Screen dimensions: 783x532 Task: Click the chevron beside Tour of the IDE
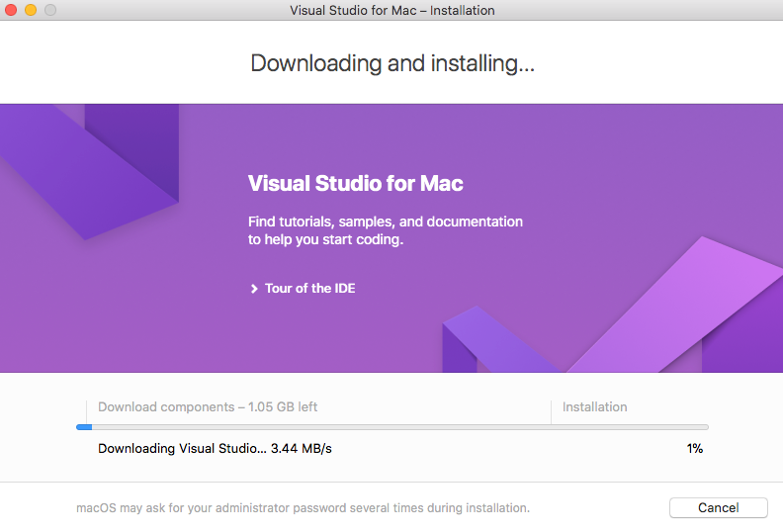[254, 289]
